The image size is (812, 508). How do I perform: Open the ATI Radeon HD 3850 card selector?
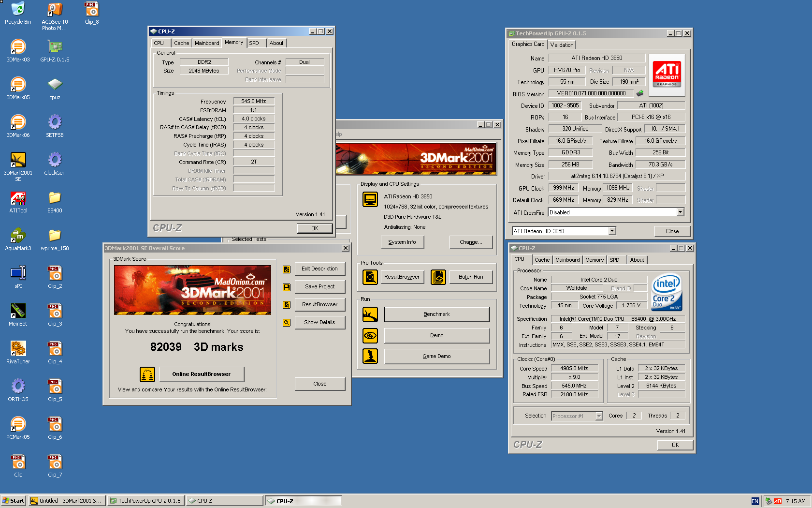point(612,231)
